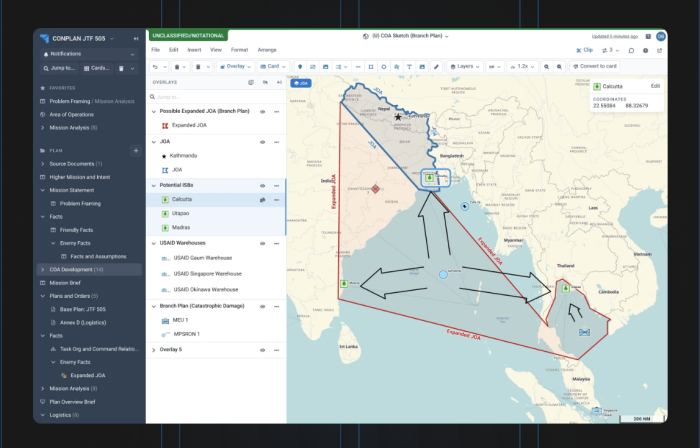Click the plus icon next to PLAN
The width and height of the screenshot is (700, 448).
pyautogui.click(x=136, y=150)
